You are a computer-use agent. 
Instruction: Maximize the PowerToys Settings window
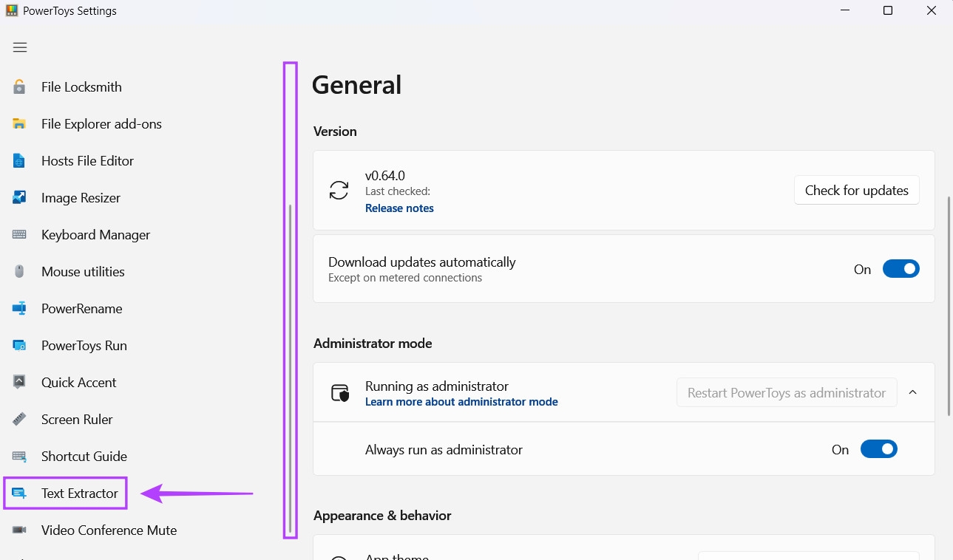point(888,10)
